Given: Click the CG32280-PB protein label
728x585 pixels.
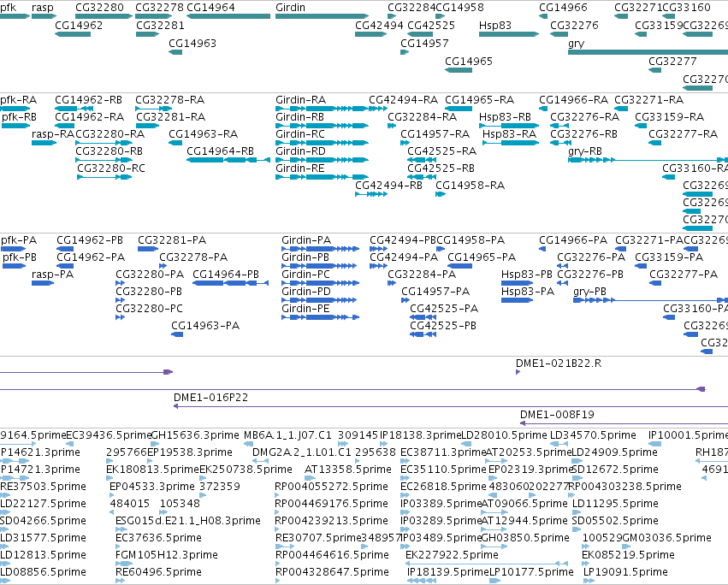Looking at the screenshot, I should click(x=149, y=292).
